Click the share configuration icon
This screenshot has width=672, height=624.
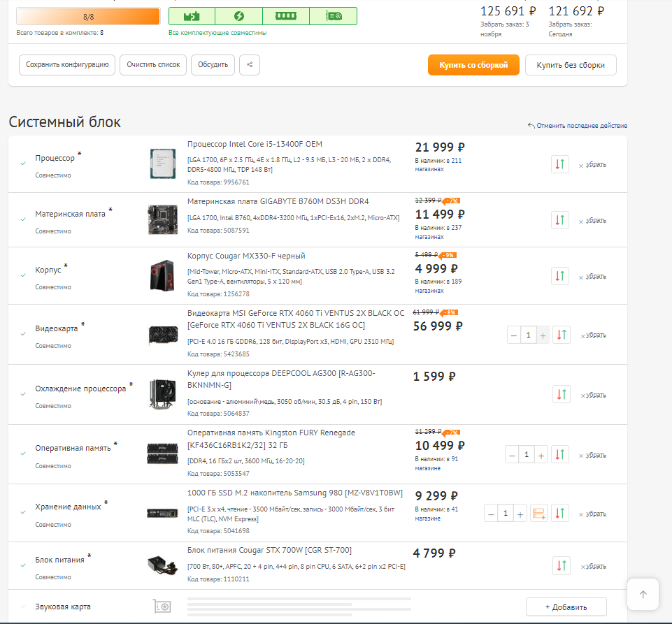point(250,65)
